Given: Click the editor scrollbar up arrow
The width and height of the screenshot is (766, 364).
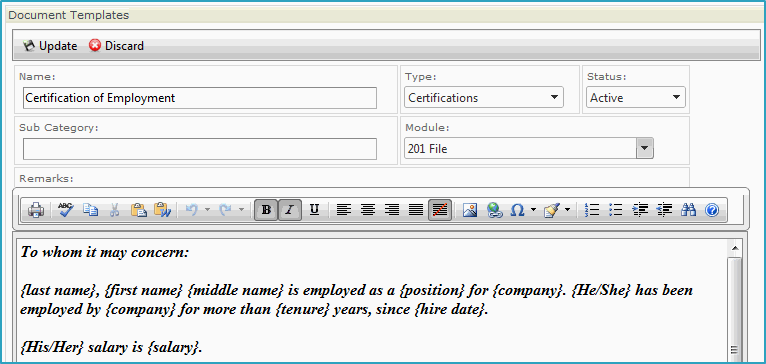Looking at the screenshot, I should coord(734,249).
